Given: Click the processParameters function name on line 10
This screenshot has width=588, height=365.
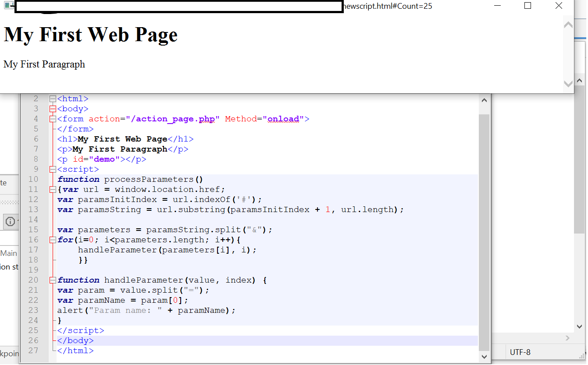Looking at the screenshot, I should coord(149,180).
